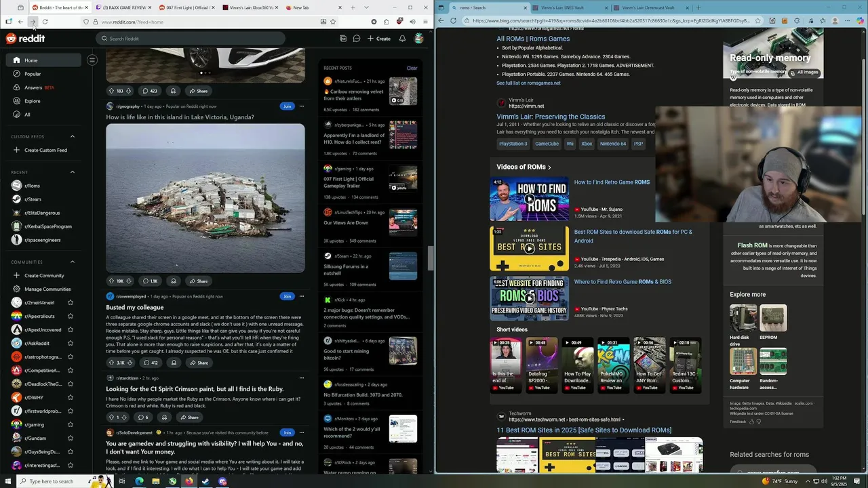Viewport: 868px width, 488px height.
Task: Open EEPROM thumbnail under Explore more
Action: coord(773,319)
